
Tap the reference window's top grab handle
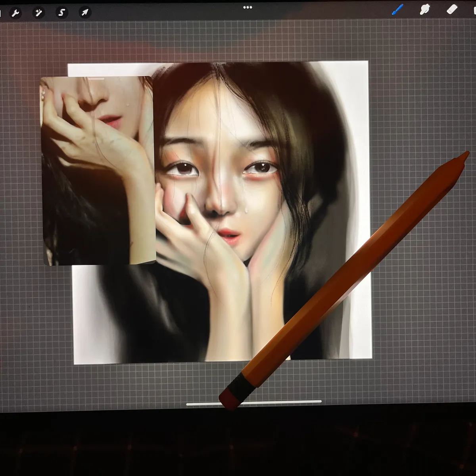pos(96,79)
